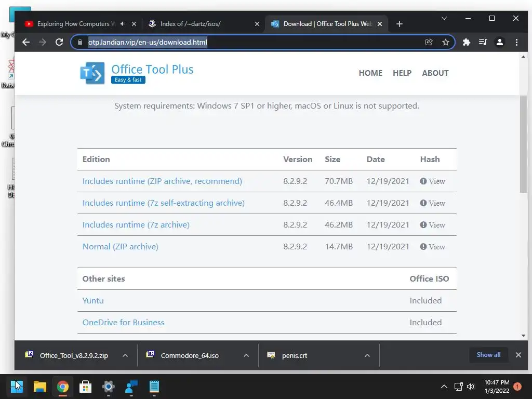
Task: Go back to the previous page
Action: point(26,42)
